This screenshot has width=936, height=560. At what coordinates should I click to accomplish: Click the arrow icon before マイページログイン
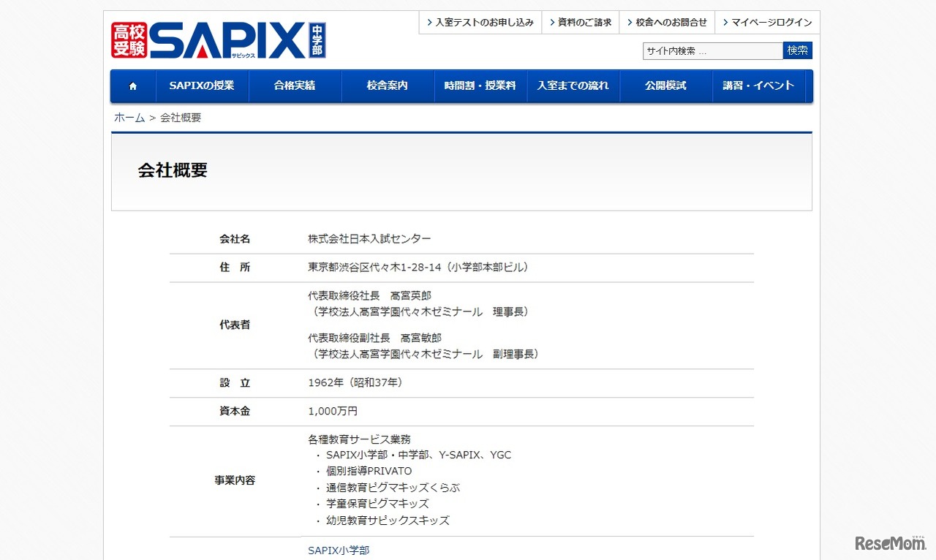tap(725, 22)
